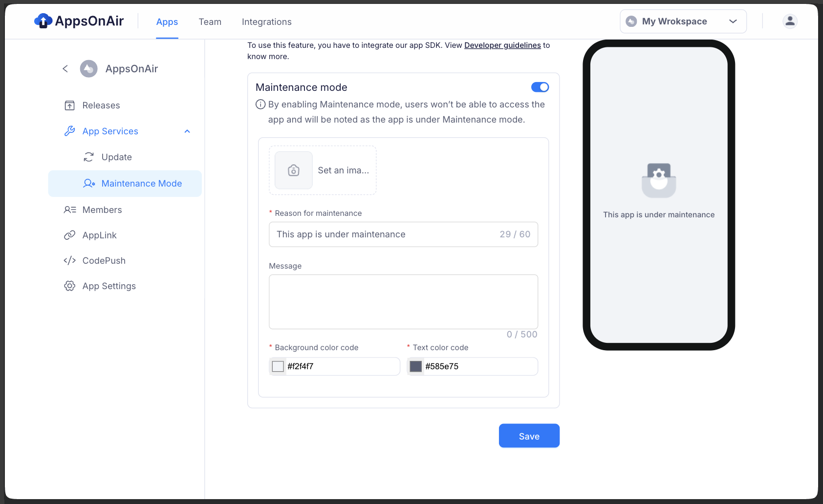Go back using the left arrow icon
This screenshot has width=823, height=504.
click(x=65, y=69)
